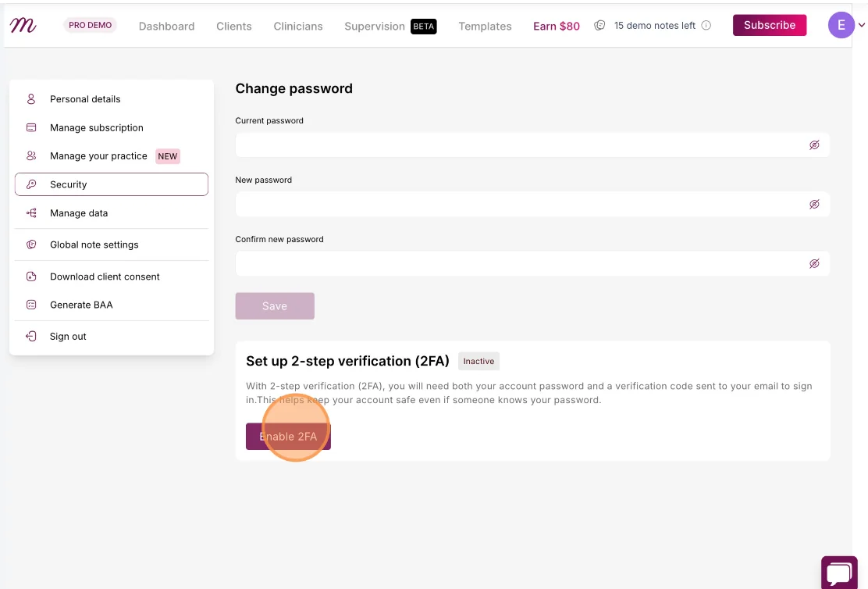Select Manage your practice
868x589 pixels.
click(112, 155)
